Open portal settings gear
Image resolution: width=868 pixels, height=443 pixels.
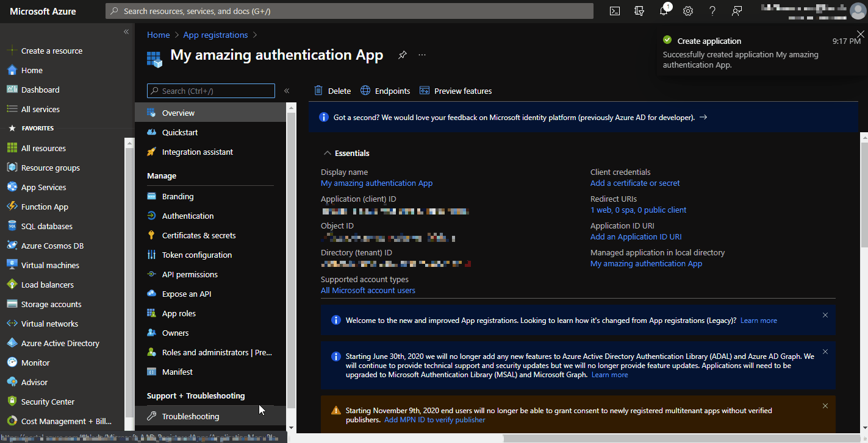click(688, 10)
